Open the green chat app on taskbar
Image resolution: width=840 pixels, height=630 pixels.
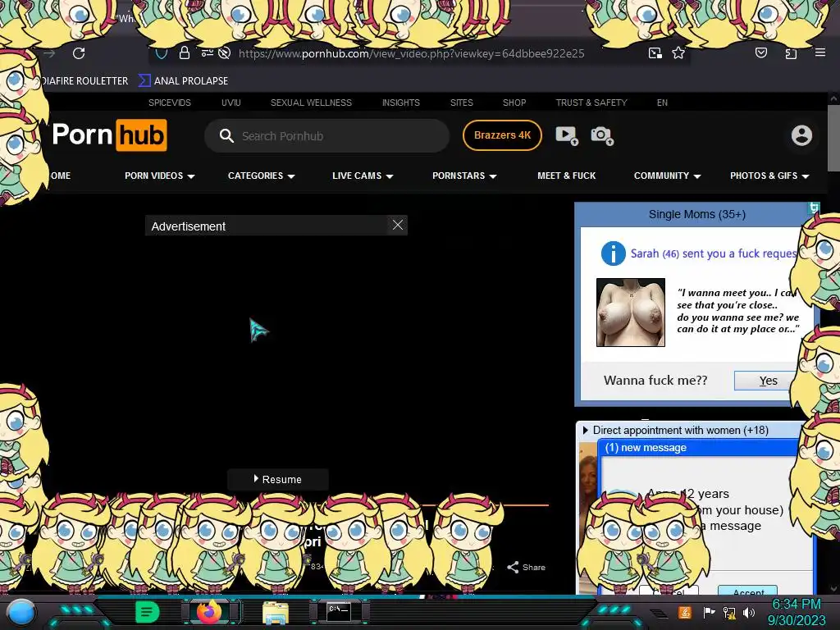pyautogui.click(x=148, y=612)
